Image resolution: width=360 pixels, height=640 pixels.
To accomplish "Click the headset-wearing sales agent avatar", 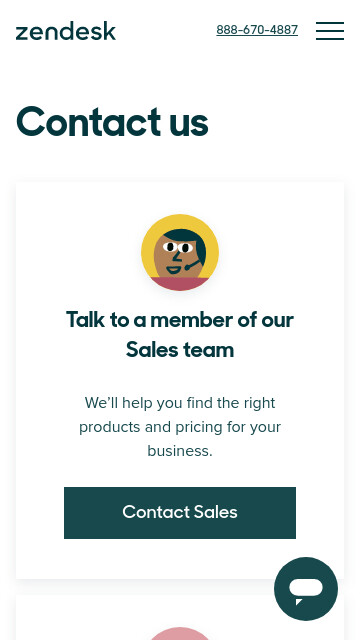I will 180,252.
